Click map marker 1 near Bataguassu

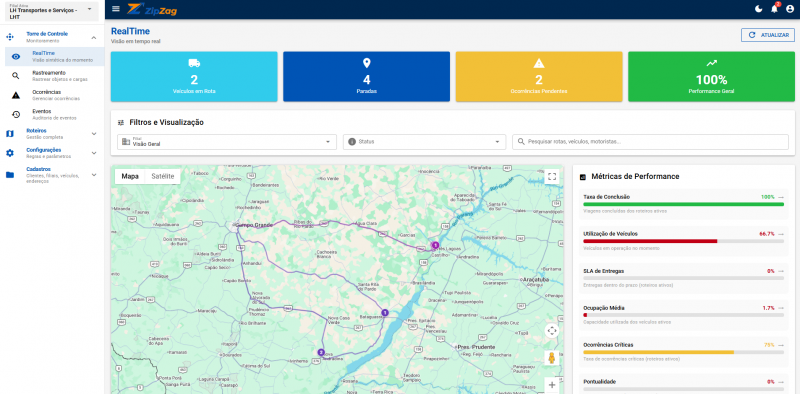tap(385, 312)
